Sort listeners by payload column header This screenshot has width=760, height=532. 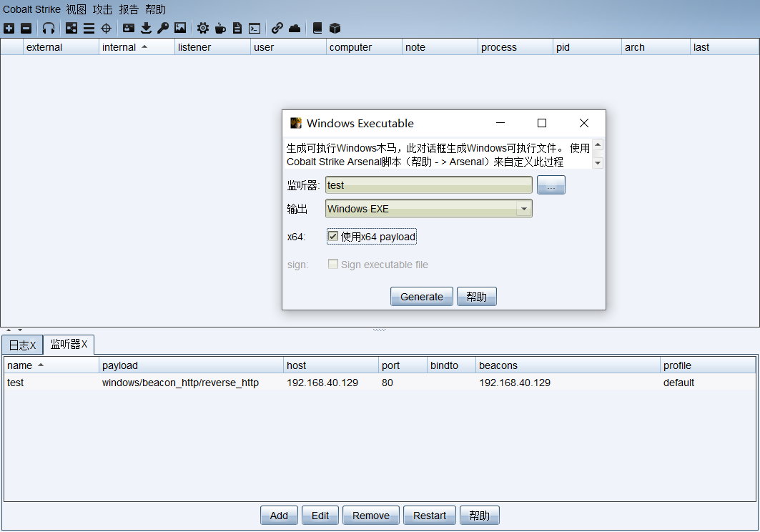click(191, 365)
